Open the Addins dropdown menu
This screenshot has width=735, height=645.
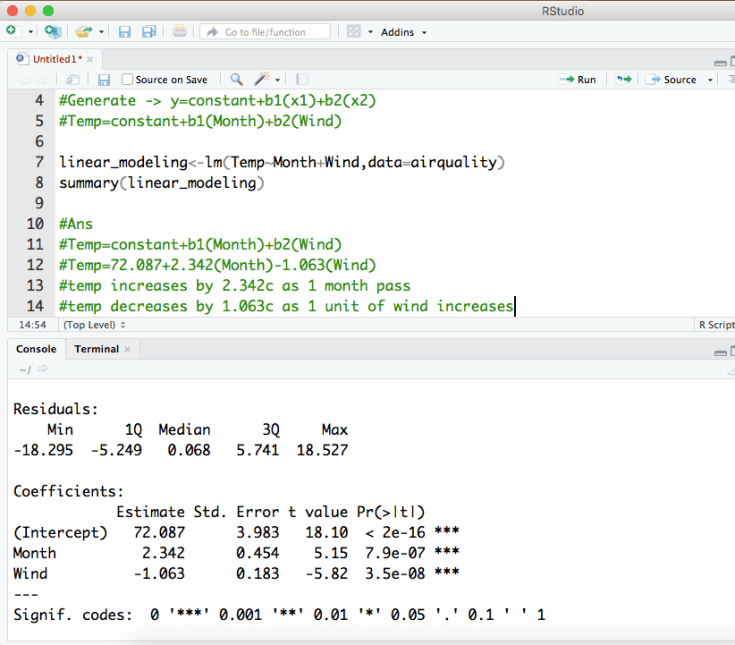point(403,32)
